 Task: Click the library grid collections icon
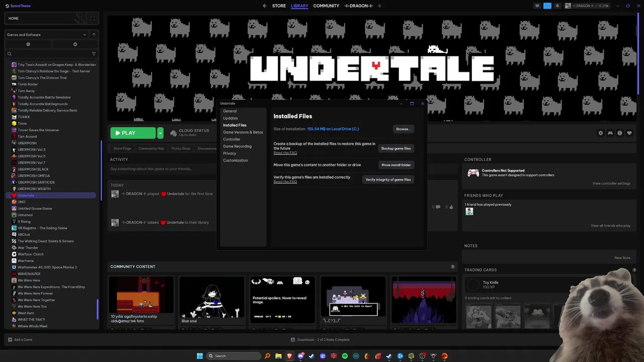click(x=93, y=19)
